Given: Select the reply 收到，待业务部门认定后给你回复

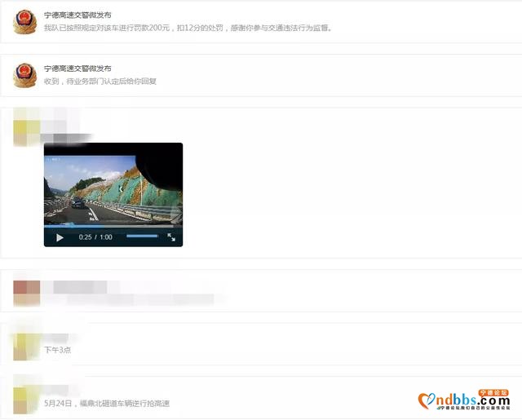Looking at the screenshot, I should coord(100,82).
